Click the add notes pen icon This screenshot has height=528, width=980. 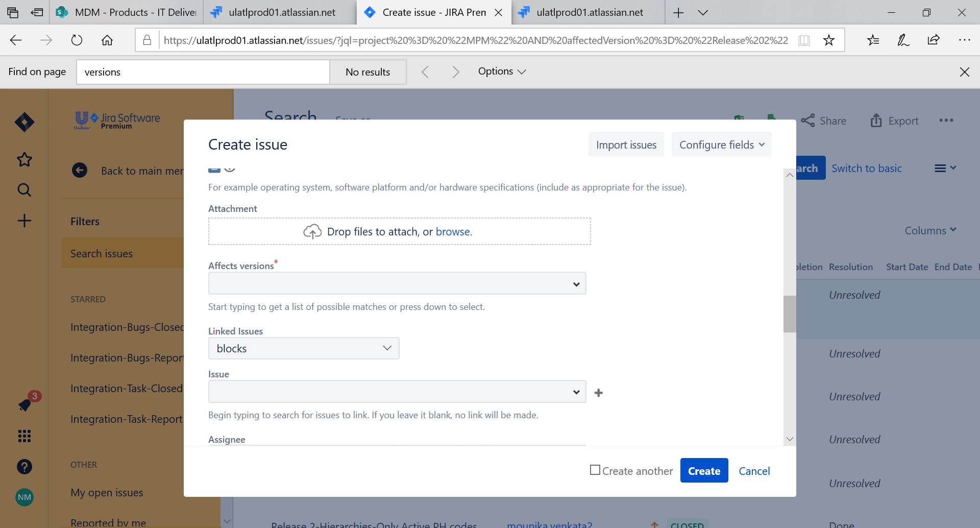pyautogui.click(x=903, y=40)
